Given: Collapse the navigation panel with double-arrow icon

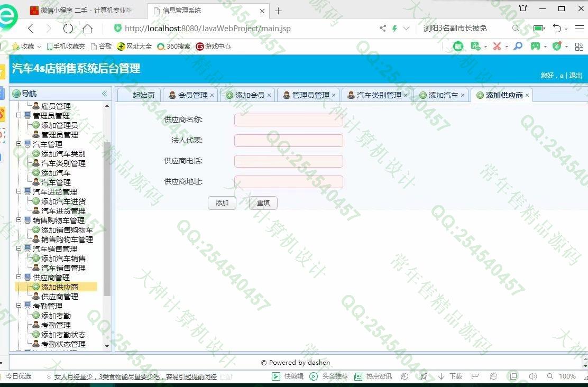Looking at the screenshot, I should click(x=104, y=94).
